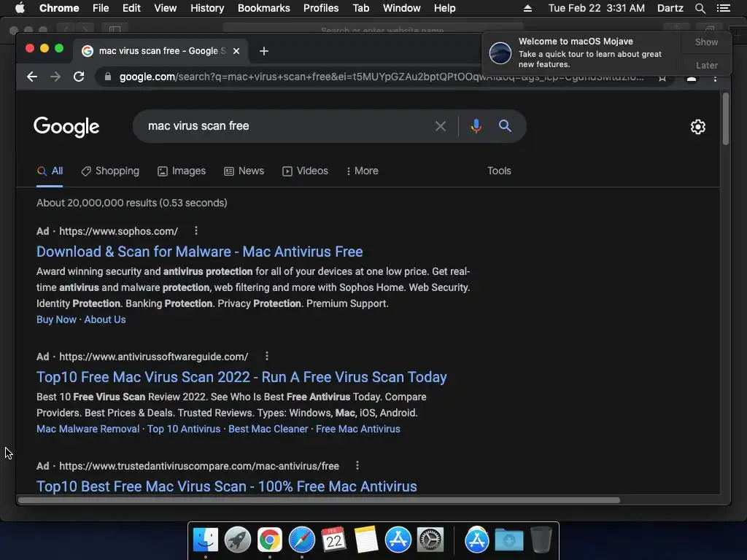Screen dimensions: 747x560
Task: Open the Free Mac Antivirus sitelink
Action: [x=357, y=429]
